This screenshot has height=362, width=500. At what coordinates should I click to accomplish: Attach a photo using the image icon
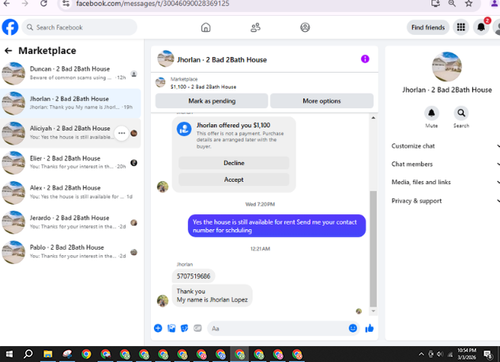(x=171, y=328)
